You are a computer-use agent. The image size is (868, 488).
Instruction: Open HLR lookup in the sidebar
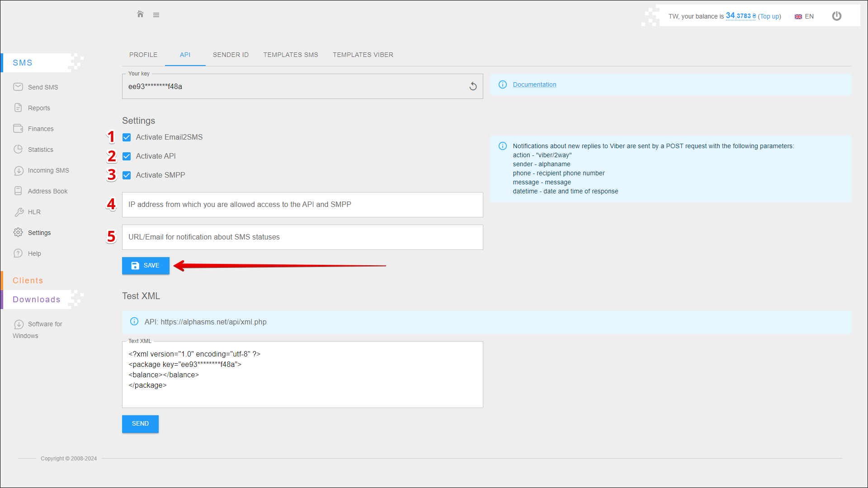click(34, 212)
